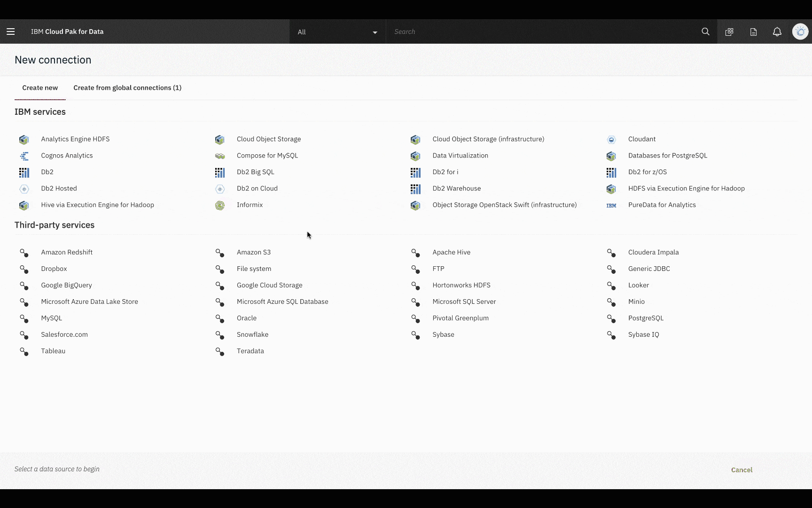
Task: Click the Compose for MySQL icon
Action: (219, 156)
